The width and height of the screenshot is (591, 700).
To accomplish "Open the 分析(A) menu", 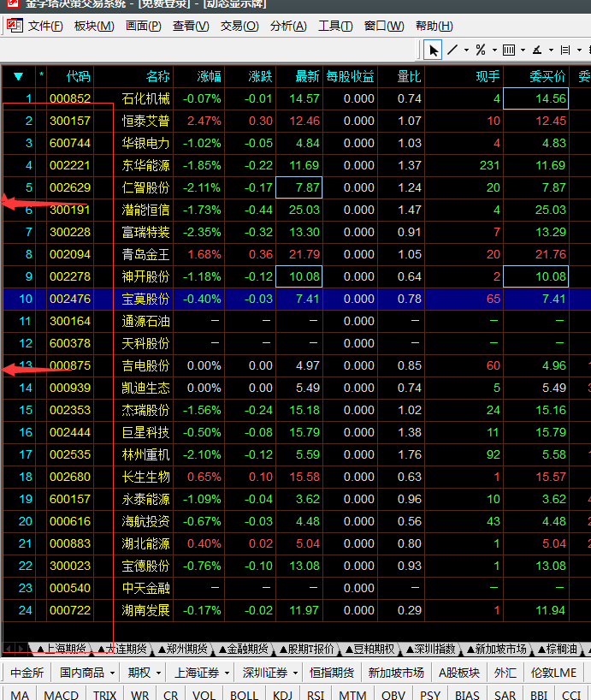I will coord(287,26).
